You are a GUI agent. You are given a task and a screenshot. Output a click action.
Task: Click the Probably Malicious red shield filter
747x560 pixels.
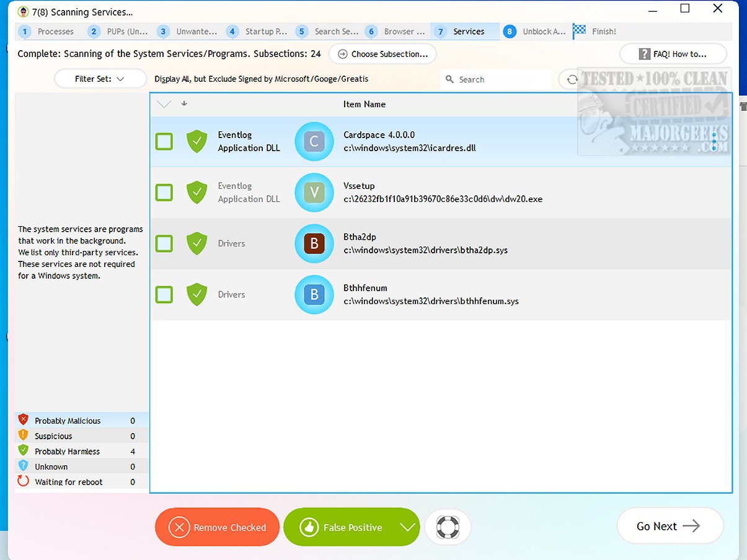pyautogui.click(x=24, y=420)
